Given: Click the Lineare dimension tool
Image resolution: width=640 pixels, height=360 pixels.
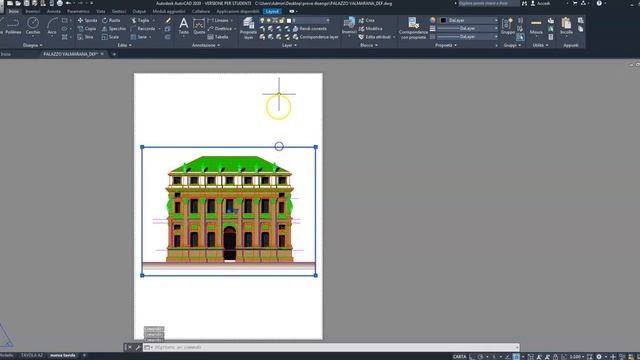Looking at the screenshot, I should pyautogui.click(x=218, y=20).
